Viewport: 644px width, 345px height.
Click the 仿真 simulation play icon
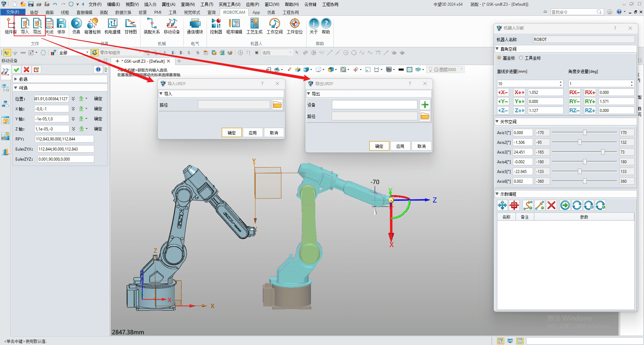[x=76, y=23]
